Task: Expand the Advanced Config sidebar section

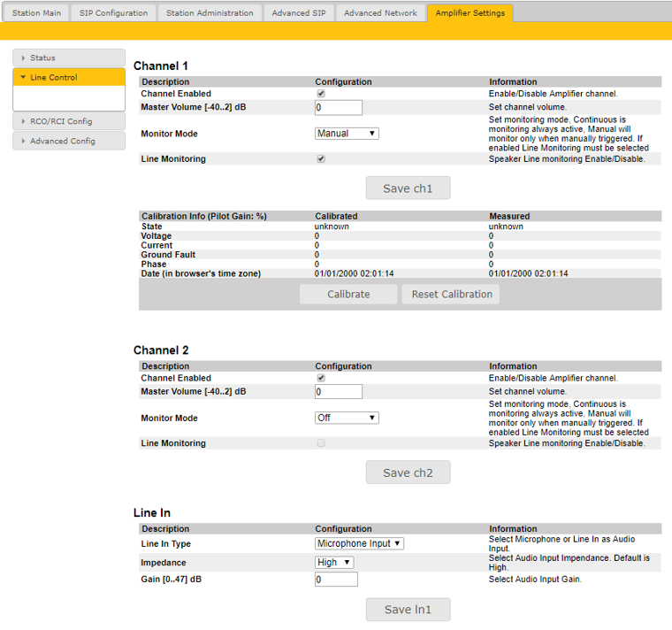Action: pyautogui.click(x=68, y=141)
